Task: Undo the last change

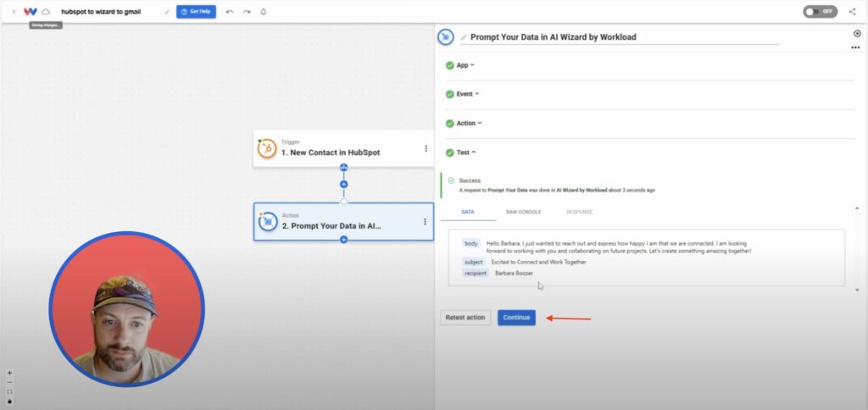Action: click(x=230, y=12)
